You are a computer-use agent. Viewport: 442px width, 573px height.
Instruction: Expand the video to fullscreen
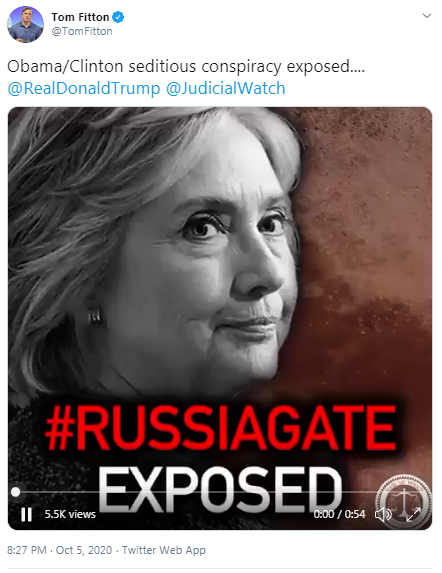click(x=414, y=514)
